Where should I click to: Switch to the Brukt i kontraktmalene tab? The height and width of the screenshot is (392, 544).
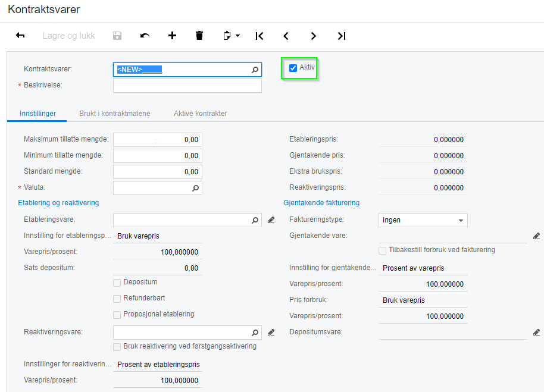pyautogui.click(x=114, y=114)
